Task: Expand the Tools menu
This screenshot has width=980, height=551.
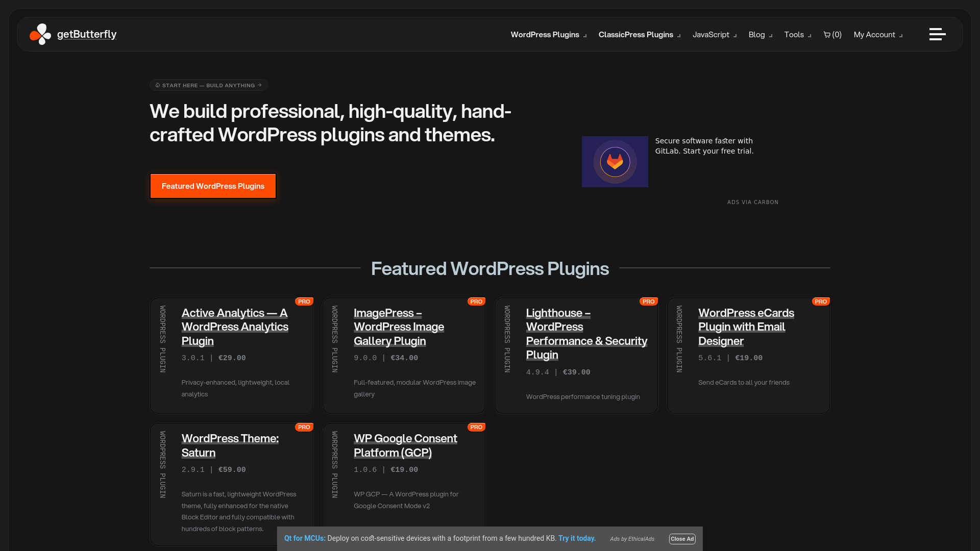Action: click(x=798, y=35)
